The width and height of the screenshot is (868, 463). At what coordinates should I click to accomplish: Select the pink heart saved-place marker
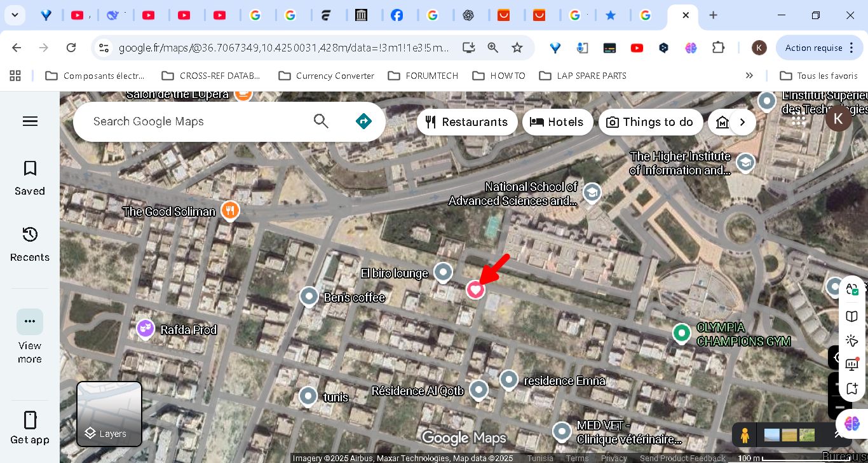(475, 289)
